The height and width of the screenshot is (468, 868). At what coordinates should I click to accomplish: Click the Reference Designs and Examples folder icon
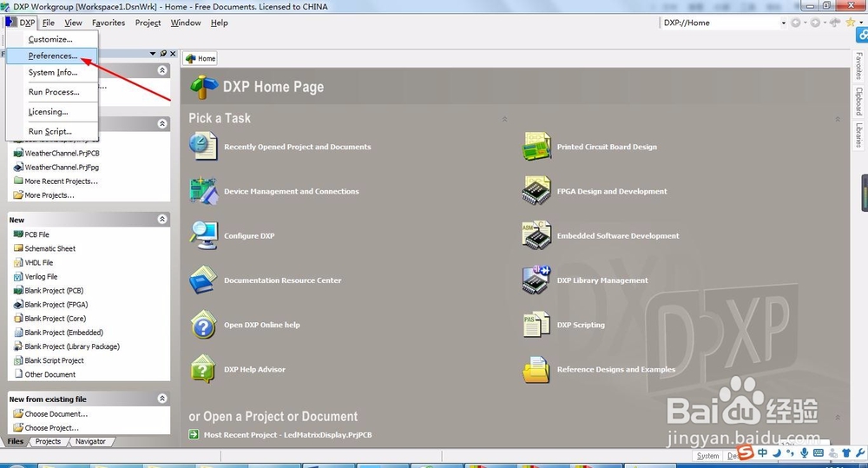tap(536, 369)
